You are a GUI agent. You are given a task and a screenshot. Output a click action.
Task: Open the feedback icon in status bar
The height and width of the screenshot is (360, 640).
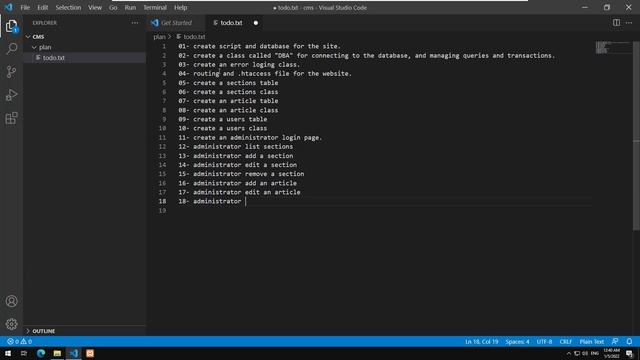pos(615,342)
